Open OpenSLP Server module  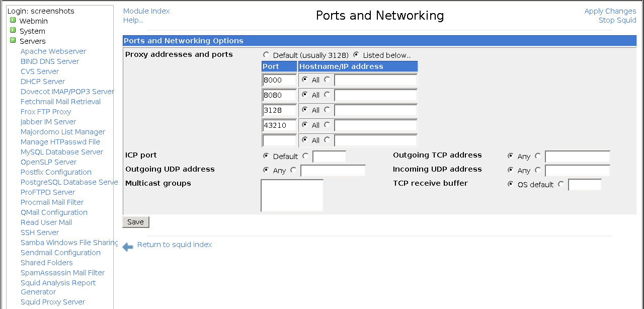48,162
